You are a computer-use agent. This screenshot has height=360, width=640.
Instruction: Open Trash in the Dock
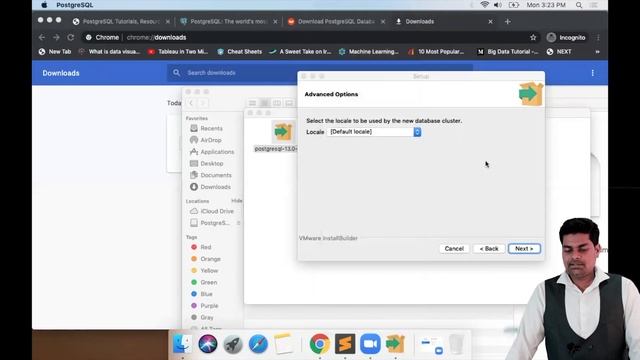coord(456,344)
